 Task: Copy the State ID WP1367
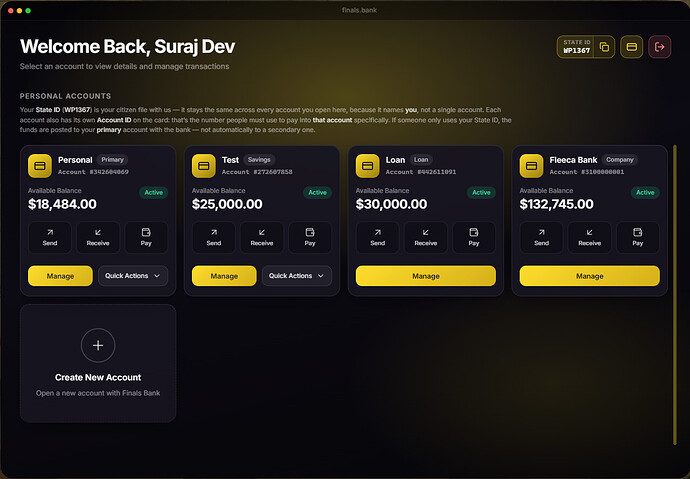pyautogui.click(x=604, y=47)
